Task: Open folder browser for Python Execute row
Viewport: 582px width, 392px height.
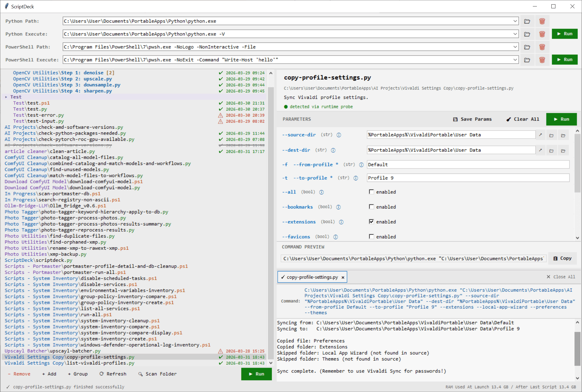Action: [527, 34]
